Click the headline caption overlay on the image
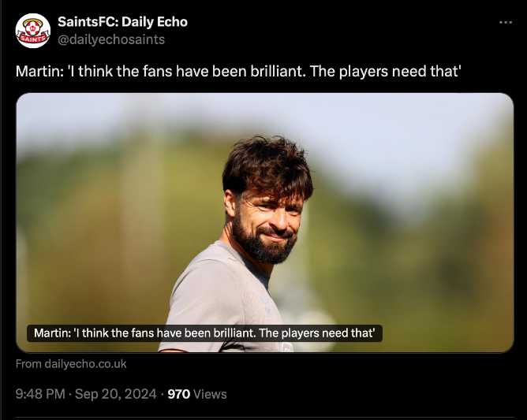Image resolution: width=527 pixels, height=420 pixels. pyautogui.click(x=204, y=333)
